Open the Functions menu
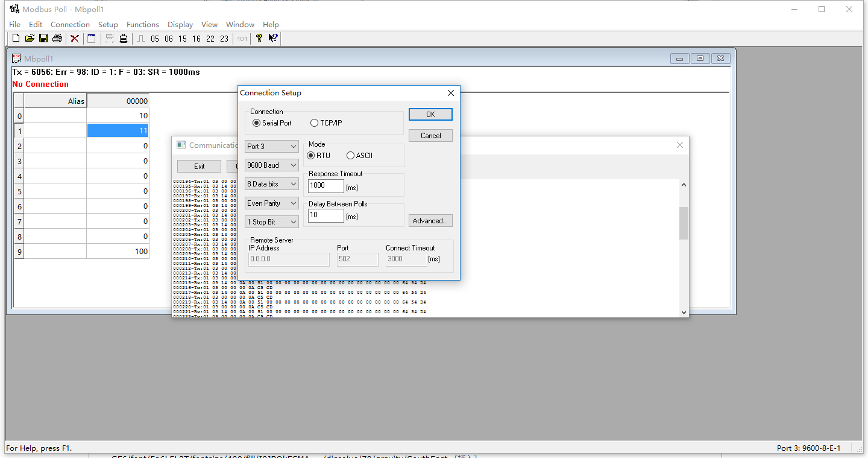Screen dimensions: 868x458 pyautogui.click(x=143, y=25)
